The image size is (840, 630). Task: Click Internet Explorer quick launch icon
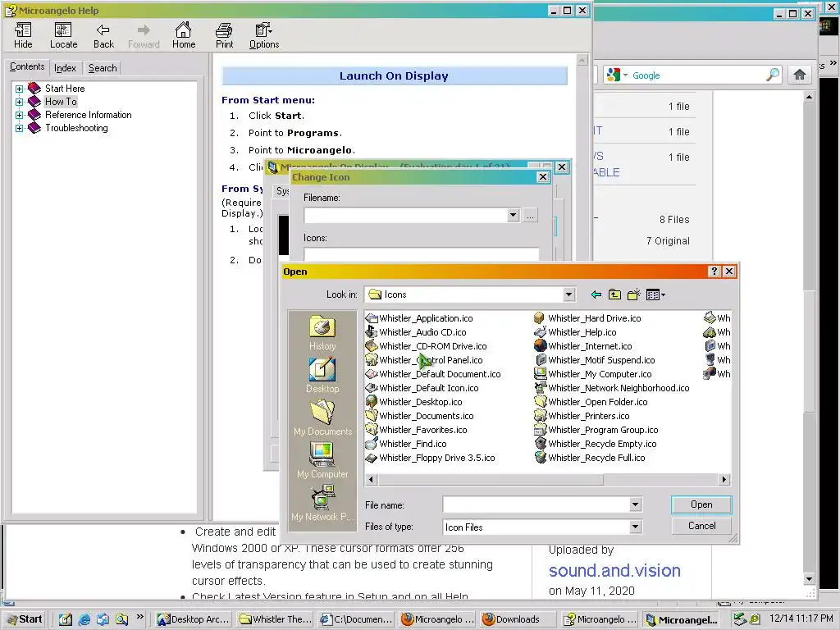[84, 619]
